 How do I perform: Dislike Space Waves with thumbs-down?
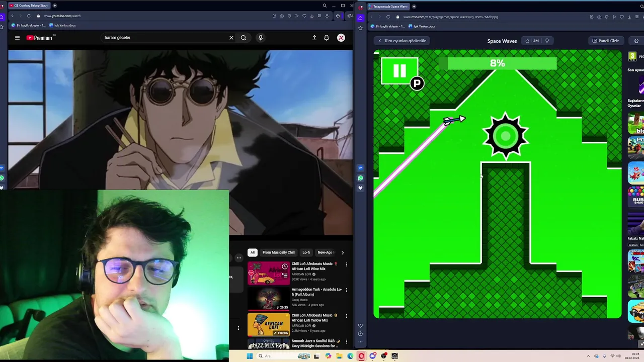coord(547,41)
